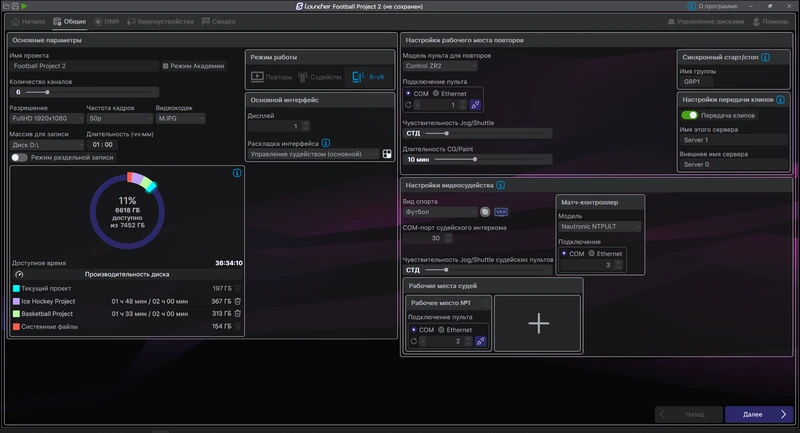Delete Ice Hockey Project with trash icon
Screen dimensions: 800x433
coord(238,301)
